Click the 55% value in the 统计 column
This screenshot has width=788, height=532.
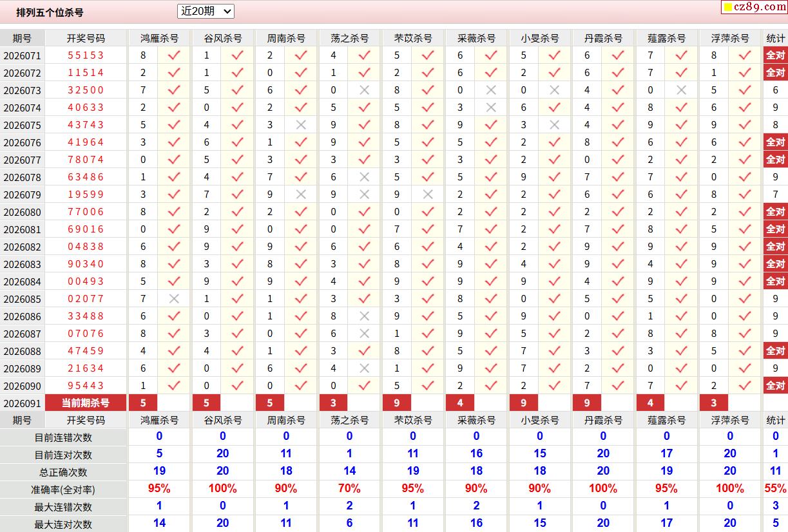(x=776, y=489)
